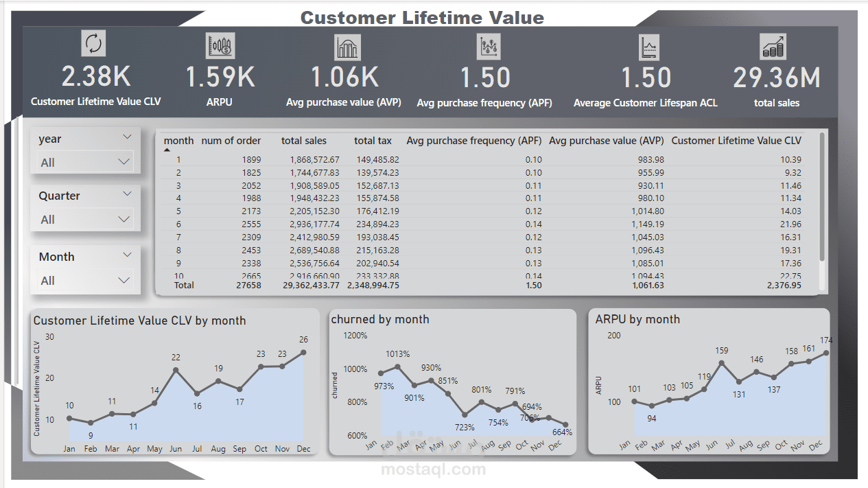Click the Customer Lifetime Value dashboard title
The width and height of the screenshot is (868, 488).
click(x=421, y=16)
